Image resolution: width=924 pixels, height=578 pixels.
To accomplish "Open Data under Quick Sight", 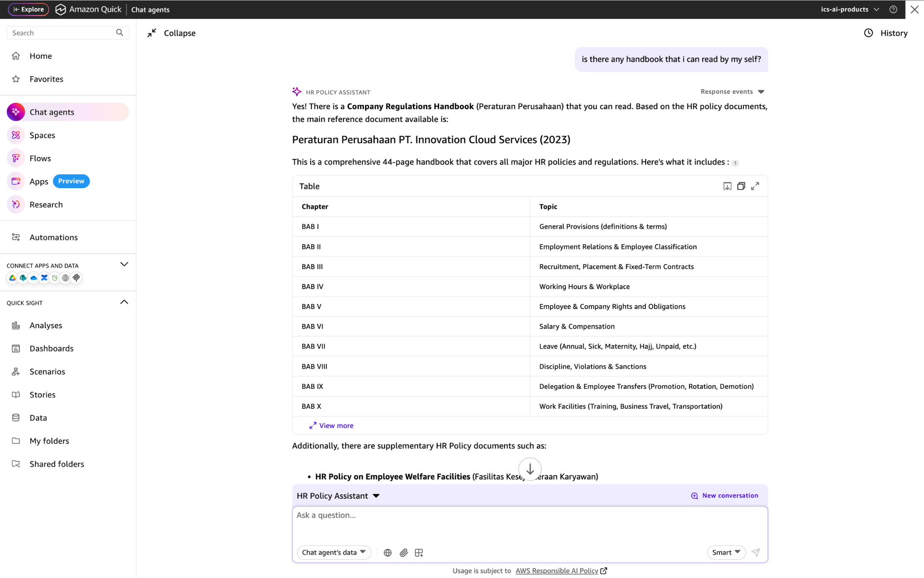I will 38,418.
